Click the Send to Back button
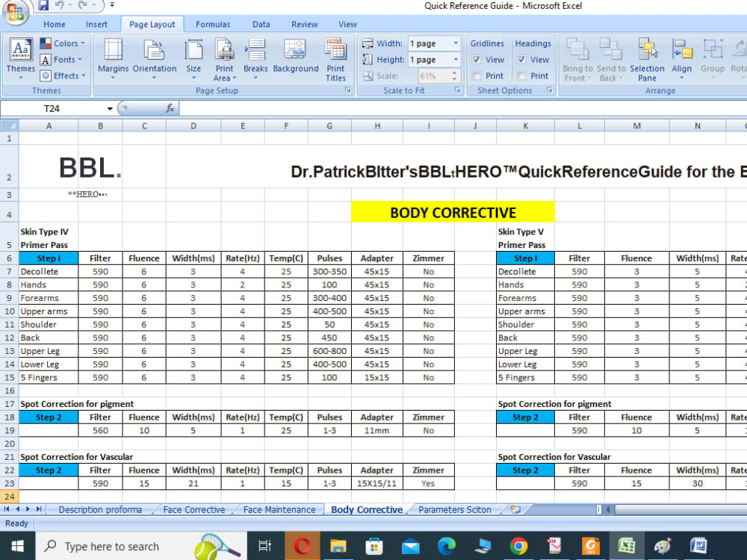The width and height of the screenshot is (747, 560). point(611,59)
